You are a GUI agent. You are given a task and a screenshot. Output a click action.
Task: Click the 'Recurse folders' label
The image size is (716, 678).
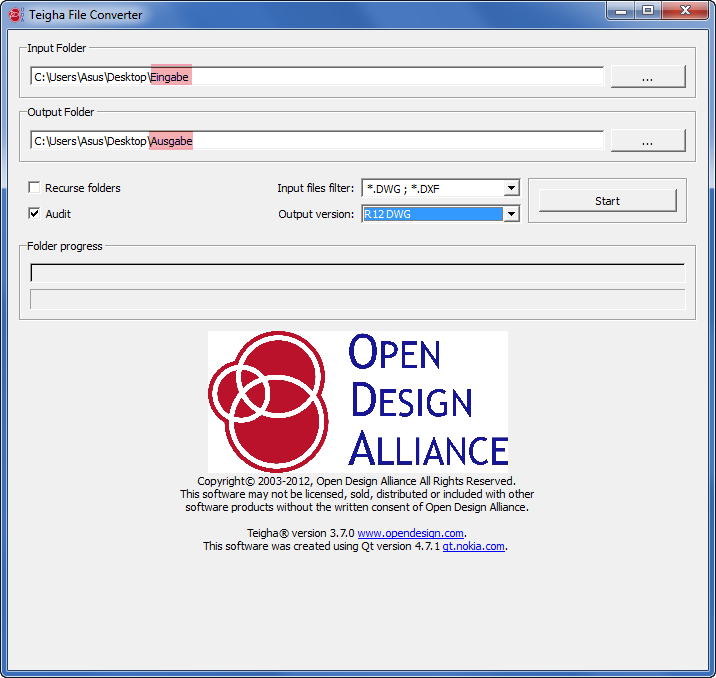[x=83, y=188]
